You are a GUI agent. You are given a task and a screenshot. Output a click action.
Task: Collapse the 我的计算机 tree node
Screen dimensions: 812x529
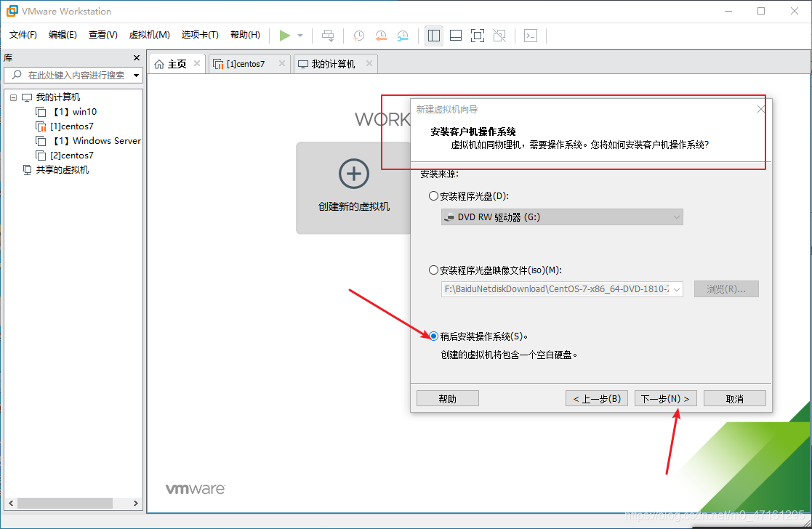click(x=14, y=97)
